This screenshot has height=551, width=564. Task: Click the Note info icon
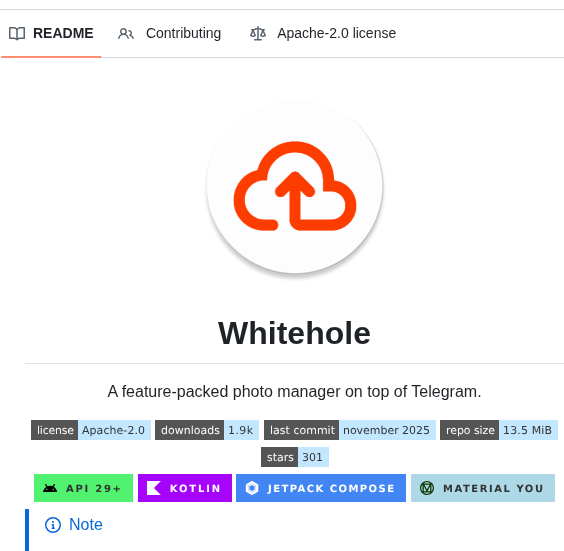pyautogui.click(x=53, y=525)
